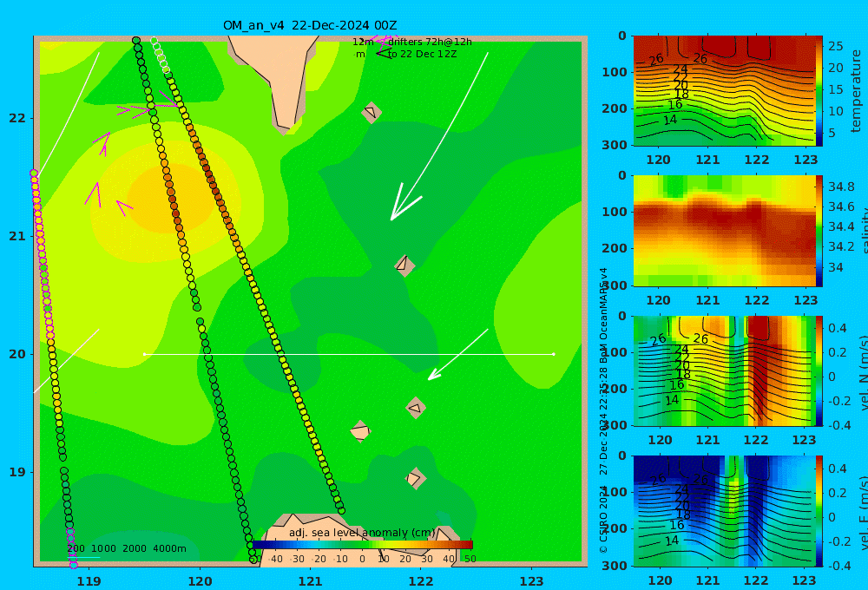The width and height of the screenshot is (868, 590).
Task: Click the '12m' legend label
Action: (x=363, y=42)
